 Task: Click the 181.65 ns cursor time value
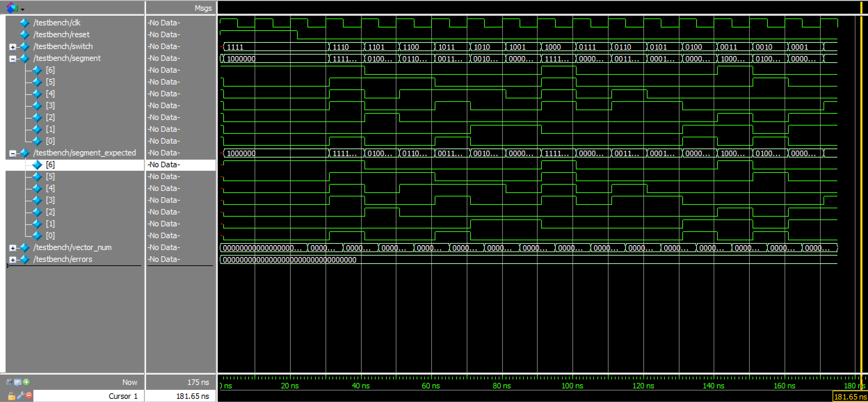tap(192, 396)
